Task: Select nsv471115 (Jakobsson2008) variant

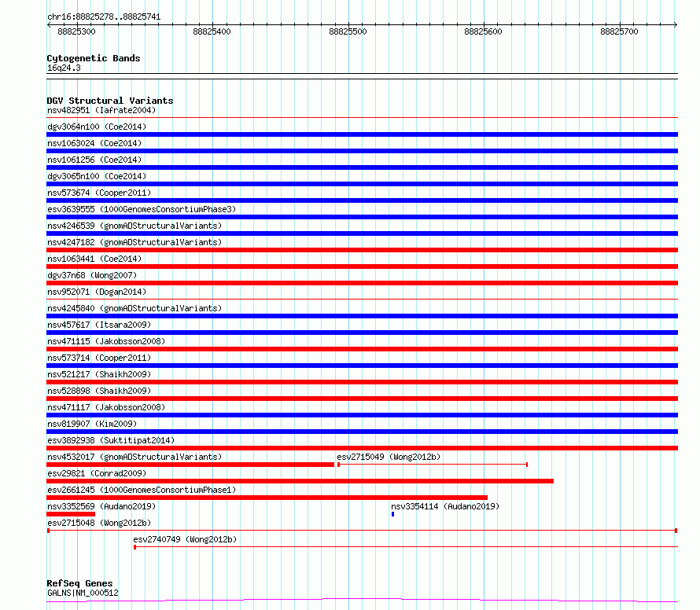Action: coord(106,341)
